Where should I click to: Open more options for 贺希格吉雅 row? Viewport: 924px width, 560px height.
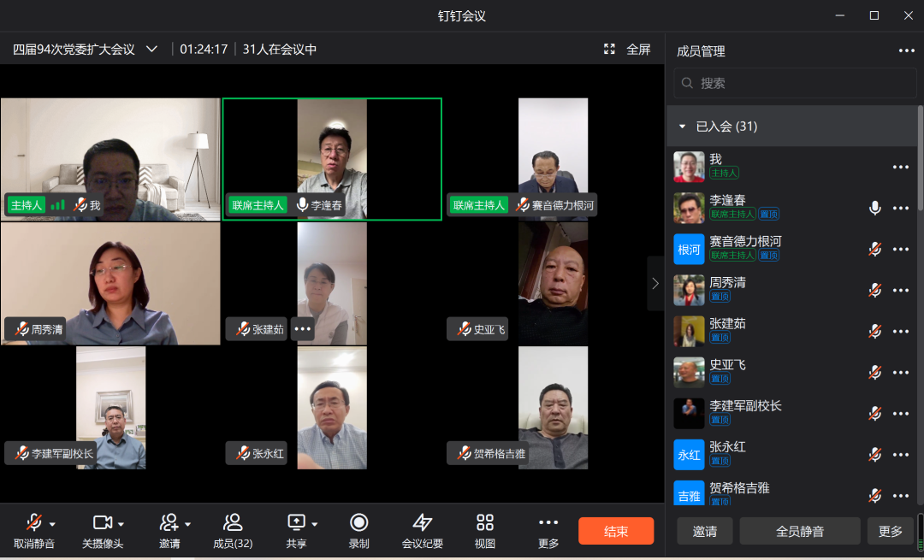[x=900, y=496]
